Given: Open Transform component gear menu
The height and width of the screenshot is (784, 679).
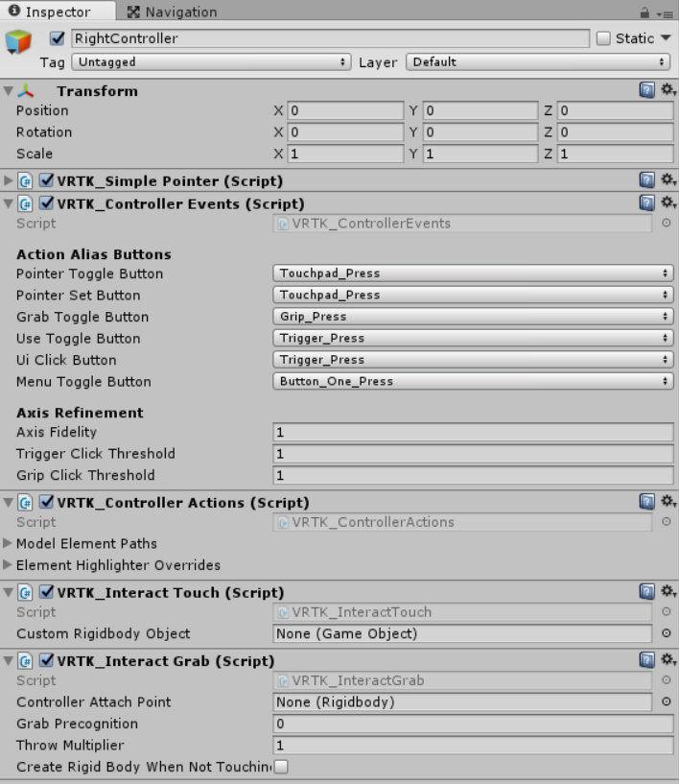Looking at the screenshot, I should click(668, 90).
